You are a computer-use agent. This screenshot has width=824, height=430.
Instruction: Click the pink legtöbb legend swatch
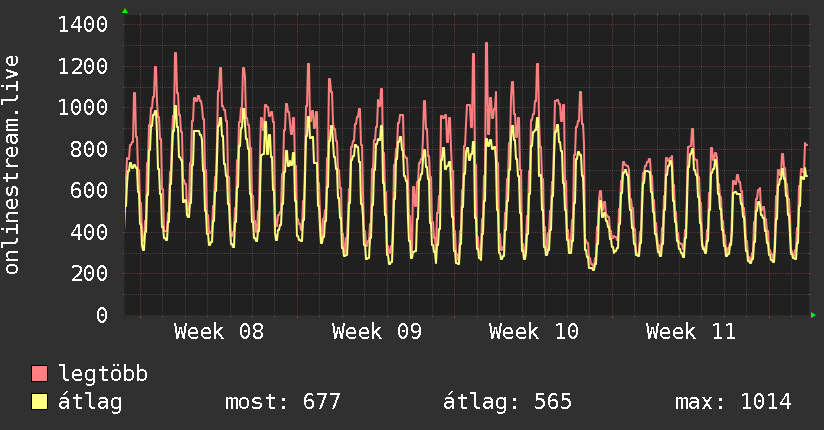(39, 373)
